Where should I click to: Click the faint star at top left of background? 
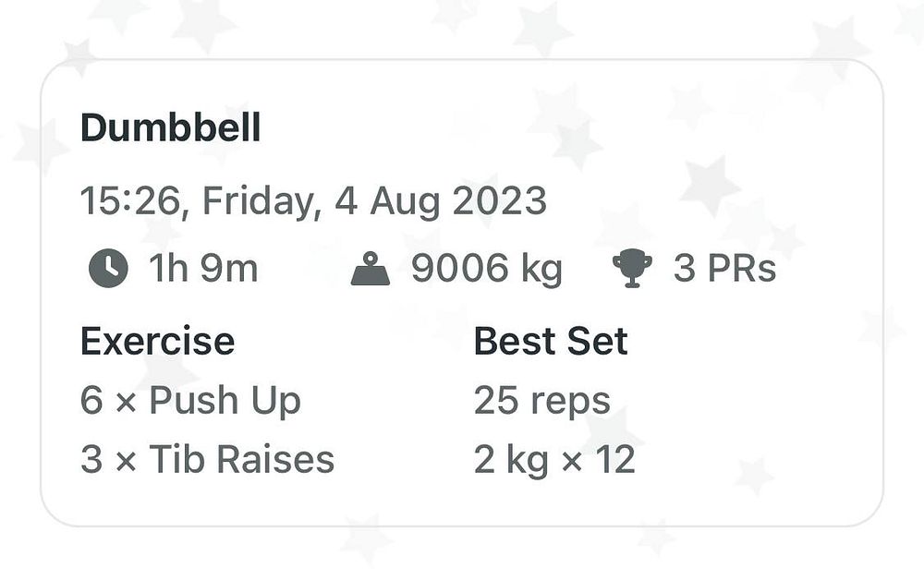pyautogui.click(x=77, y=55)
